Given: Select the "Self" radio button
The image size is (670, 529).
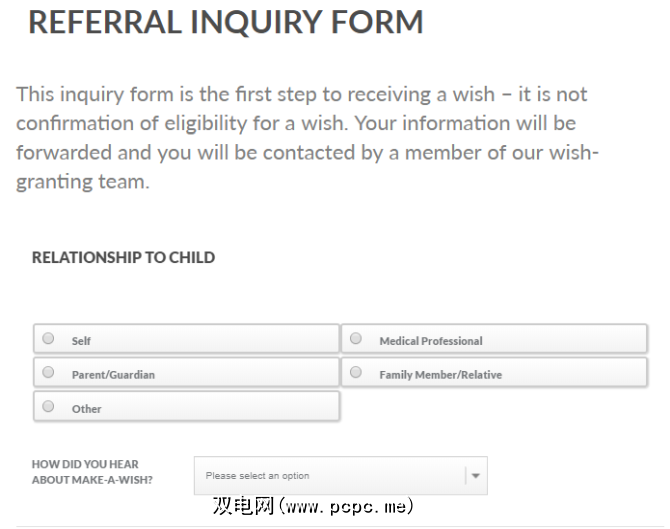Looking at the screenshot, I should tap(48, 339).
